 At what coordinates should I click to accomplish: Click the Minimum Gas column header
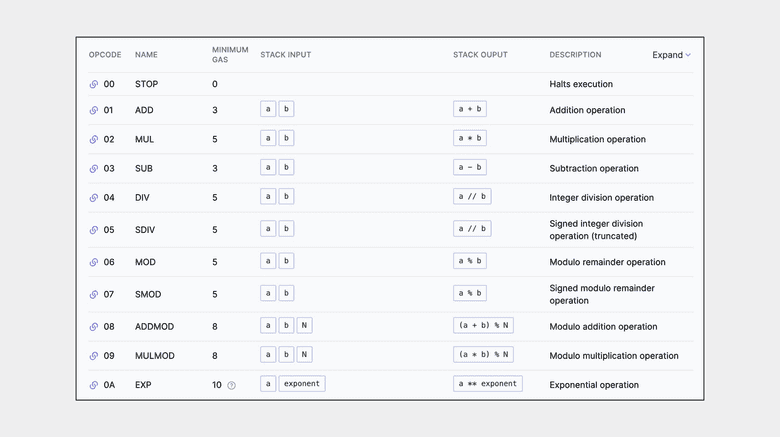pyautogui.click(x=230, y=55)
